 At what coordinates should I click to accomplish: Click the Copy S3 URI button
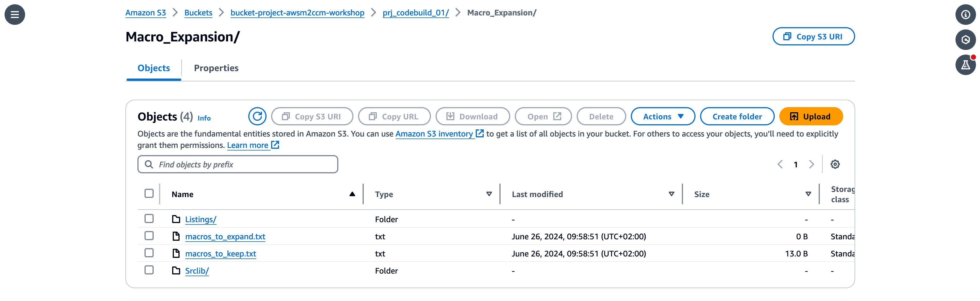[x=814, y=36]
